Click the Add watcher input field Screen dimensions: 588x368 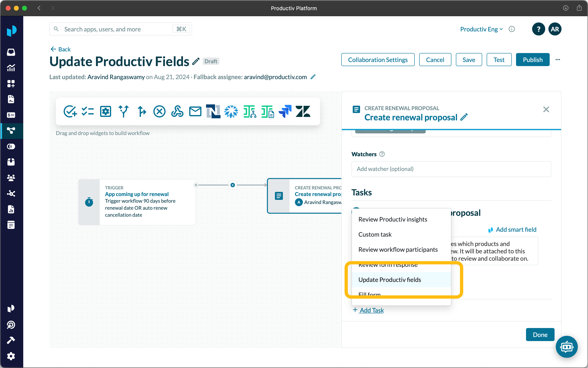(451, 169)
